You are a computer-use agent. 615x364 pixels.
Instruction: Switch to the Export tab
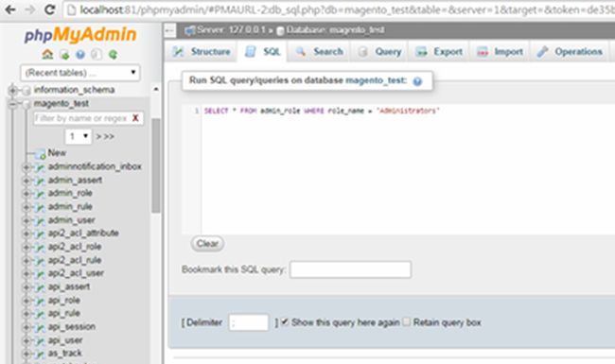click(439, 52)
